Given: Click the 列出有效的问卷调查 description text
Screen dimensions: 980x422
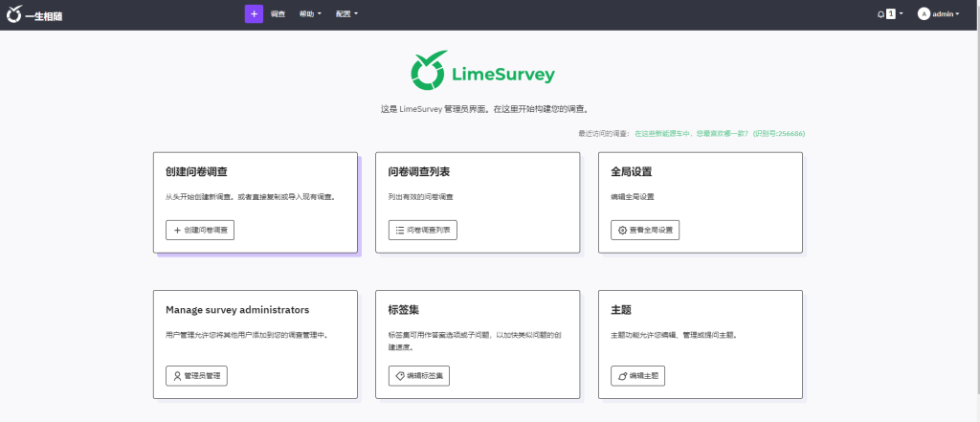Looking at the screenshot, I should click(x=421, y=197).
